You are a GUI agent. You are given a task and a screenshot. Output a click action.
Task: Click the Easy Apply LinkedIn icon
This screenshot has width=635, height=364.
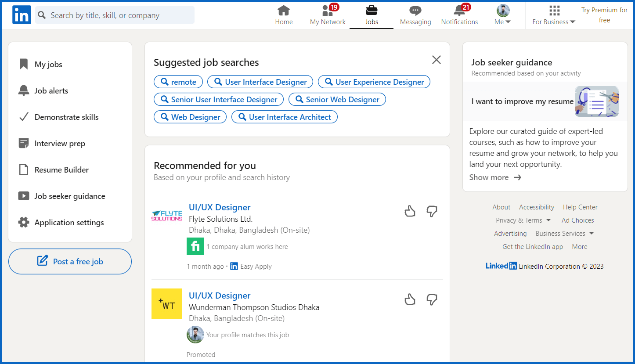(234, 266)
